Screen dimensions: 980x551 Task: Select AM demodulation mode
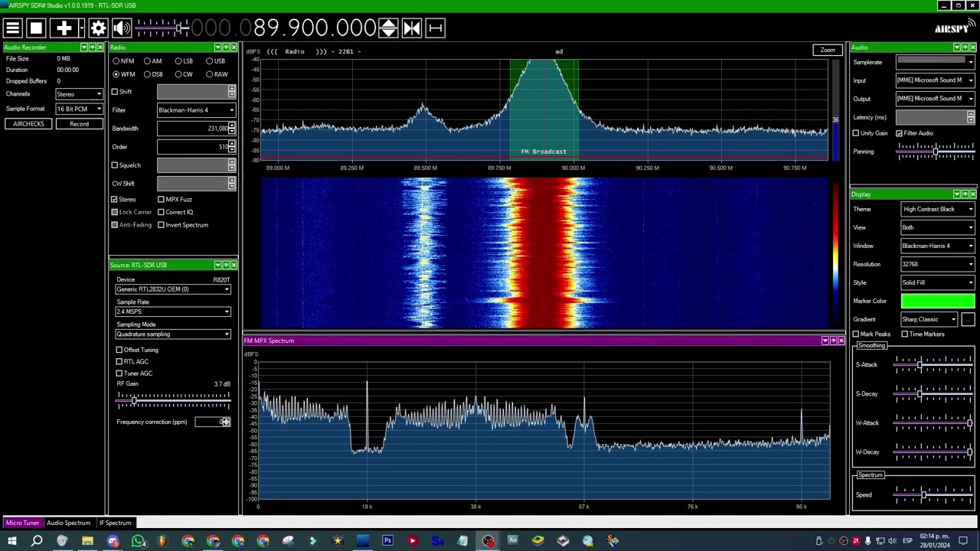(x=153, y=61)
